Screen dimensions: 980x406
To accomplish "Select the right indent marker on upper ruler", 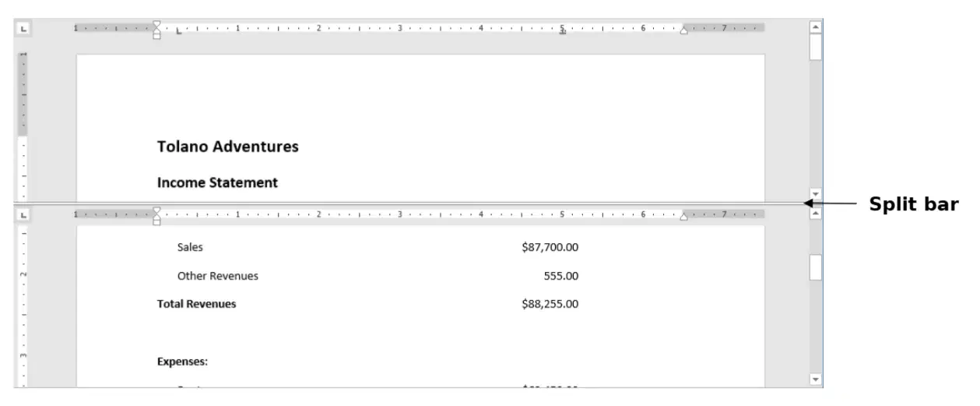I will pos(684,30).
